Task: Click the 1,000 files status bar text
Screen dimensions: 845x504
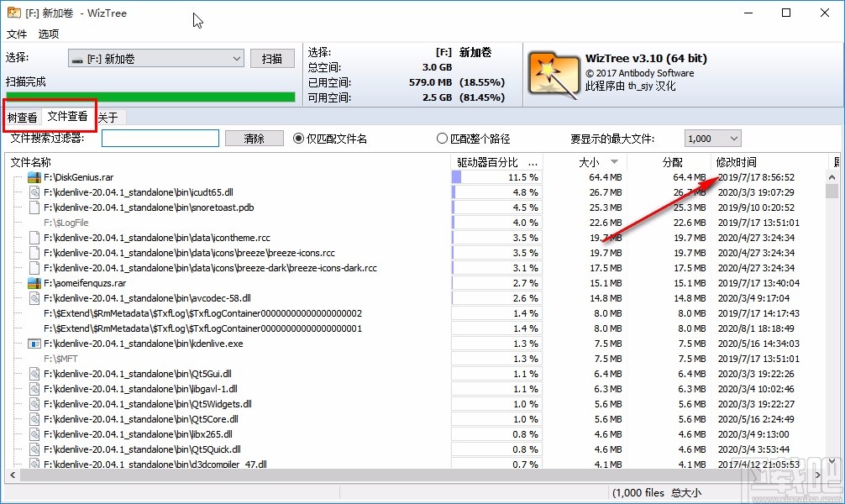Action: (x=638, y=493)
